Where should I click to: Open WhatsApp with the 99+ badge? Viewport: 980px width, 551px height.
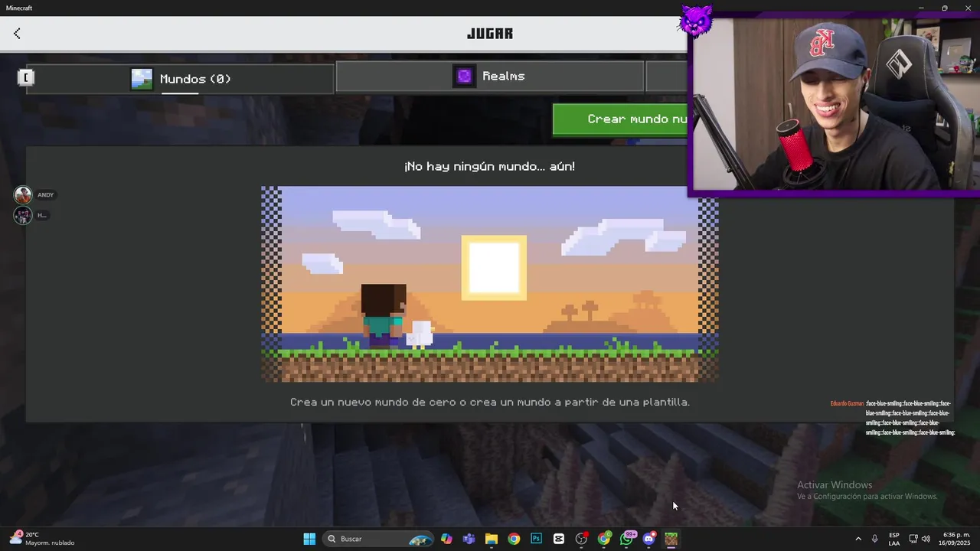[627, 539]
